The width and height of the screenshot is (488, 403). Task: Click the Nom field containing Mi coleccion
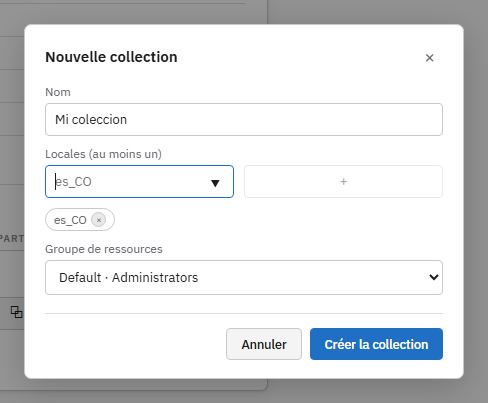244,119
